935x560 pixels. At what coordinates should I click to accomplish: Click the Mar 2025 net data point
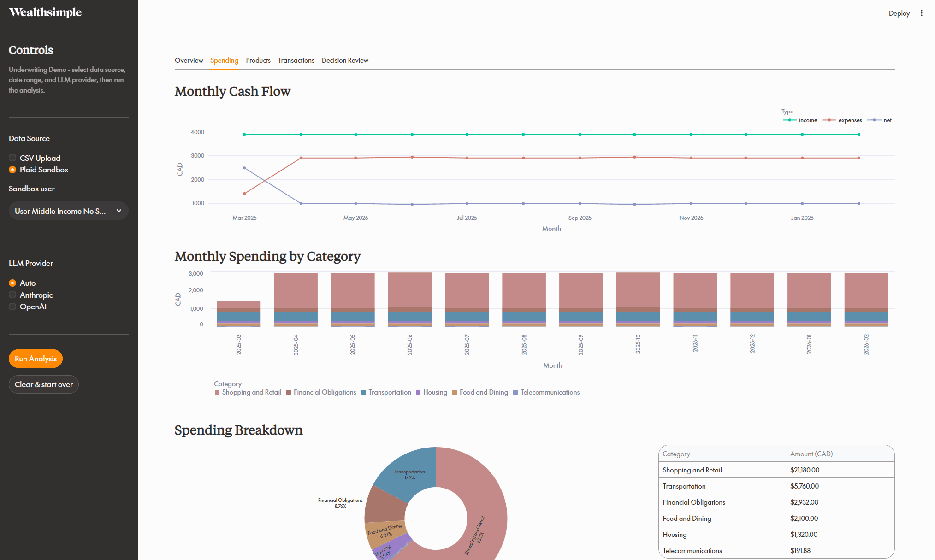244,168
